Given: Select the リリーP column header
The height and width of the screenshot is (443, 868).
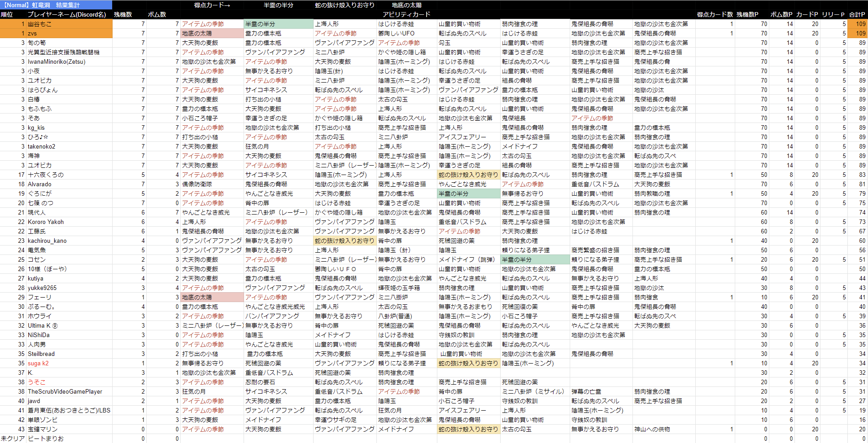Looking at the screenshot, I should tap(833, 14).
